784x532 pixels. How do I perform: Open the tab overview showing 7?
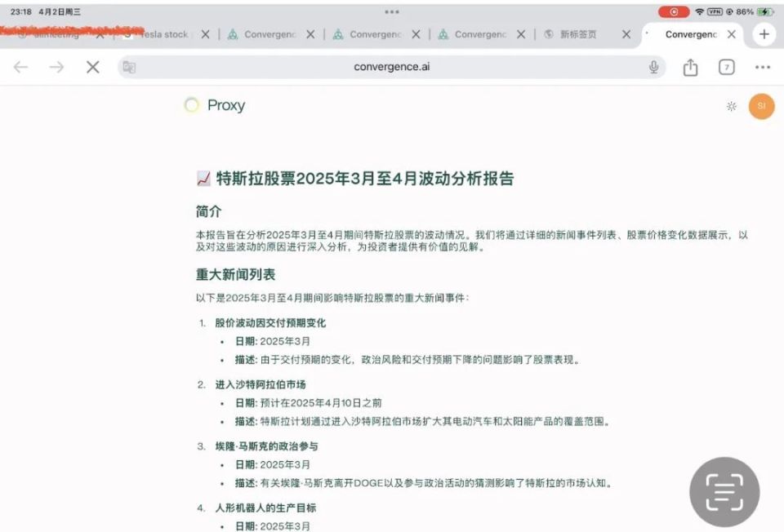point(727,67)
